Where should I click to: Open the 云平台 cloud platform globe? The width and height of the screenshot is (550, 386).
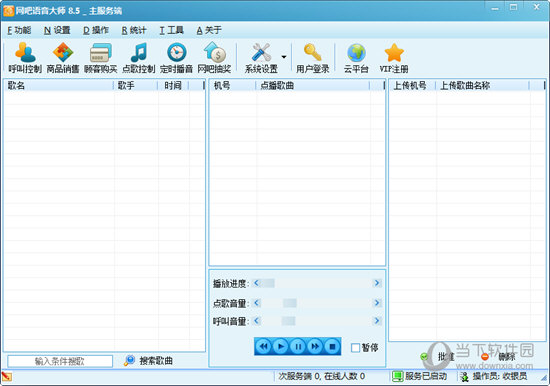pos(356,58)
